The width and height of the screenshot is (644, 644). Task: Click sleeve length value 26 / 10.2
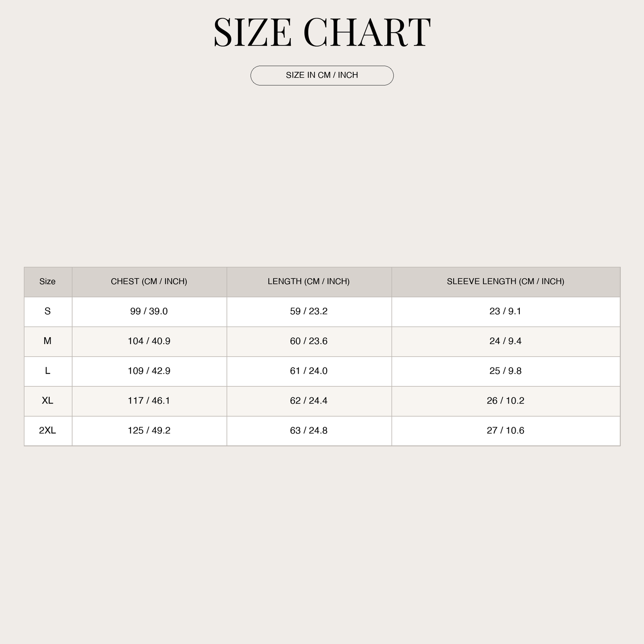(506, 401)
